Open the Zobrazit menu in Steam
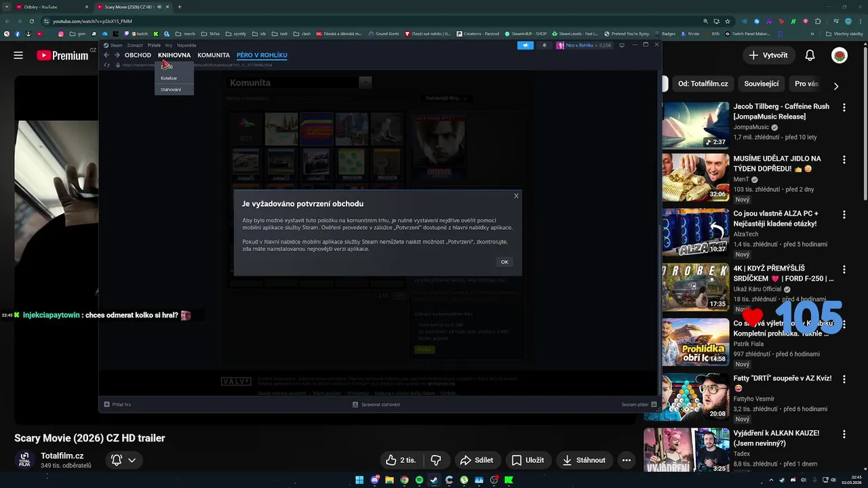 tap(134, 45)
